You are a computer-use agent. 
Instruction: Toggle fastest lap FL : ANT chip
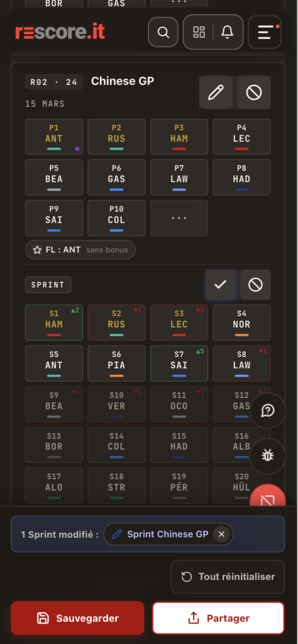coord(80,250)
